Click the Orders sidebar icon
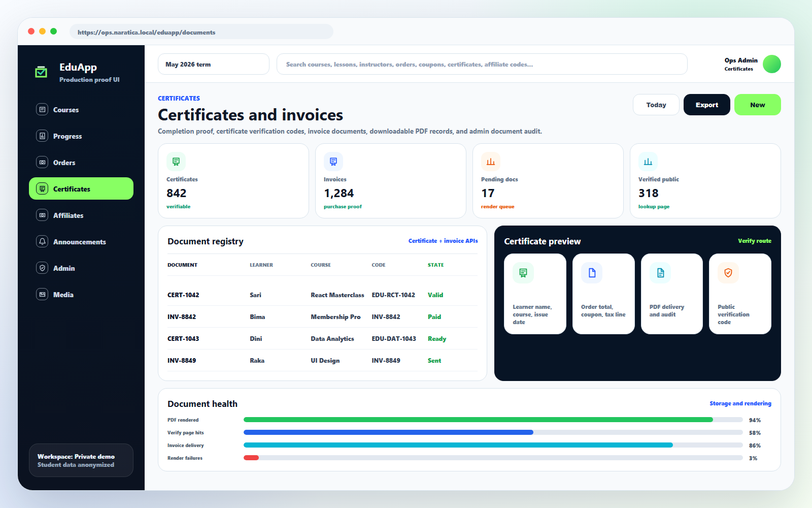812x508 pixels. 42,162
